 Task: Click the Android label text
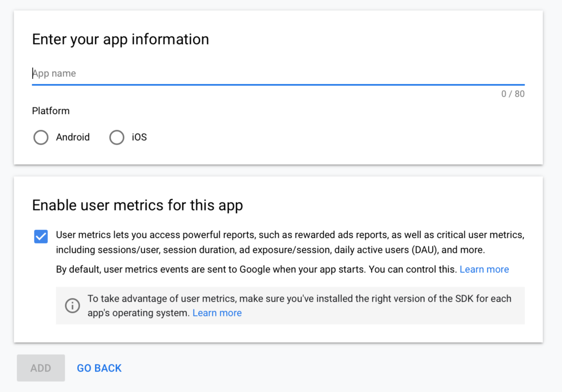(73, 137)
